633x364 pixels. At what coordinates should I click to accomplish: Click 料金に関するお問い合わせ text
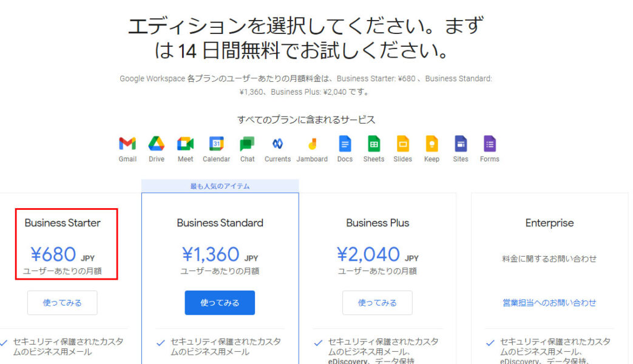pos(549,258)
